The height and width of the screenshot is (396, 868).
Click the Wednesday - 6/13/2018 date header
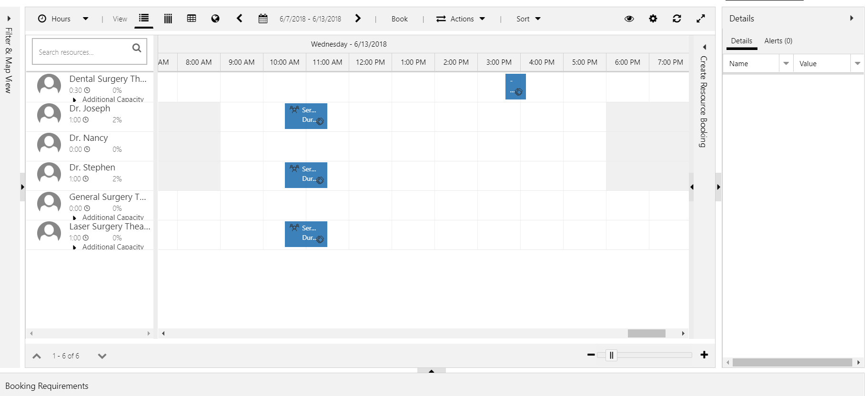[x=349, y=44]
